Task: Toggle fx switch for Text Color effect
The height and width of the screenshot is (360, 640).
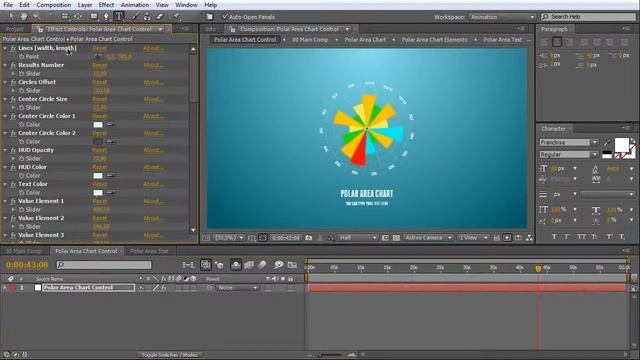Action: (13, 184)
